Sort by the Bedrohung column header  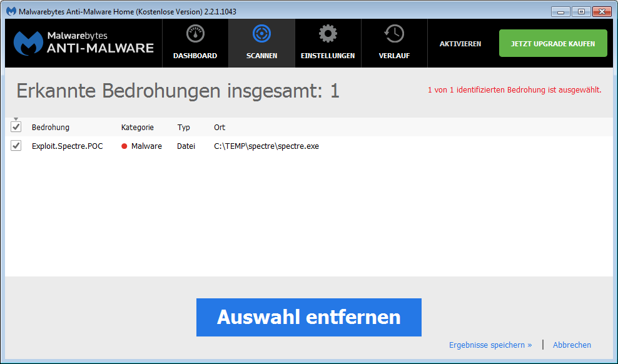click(51, 127)
